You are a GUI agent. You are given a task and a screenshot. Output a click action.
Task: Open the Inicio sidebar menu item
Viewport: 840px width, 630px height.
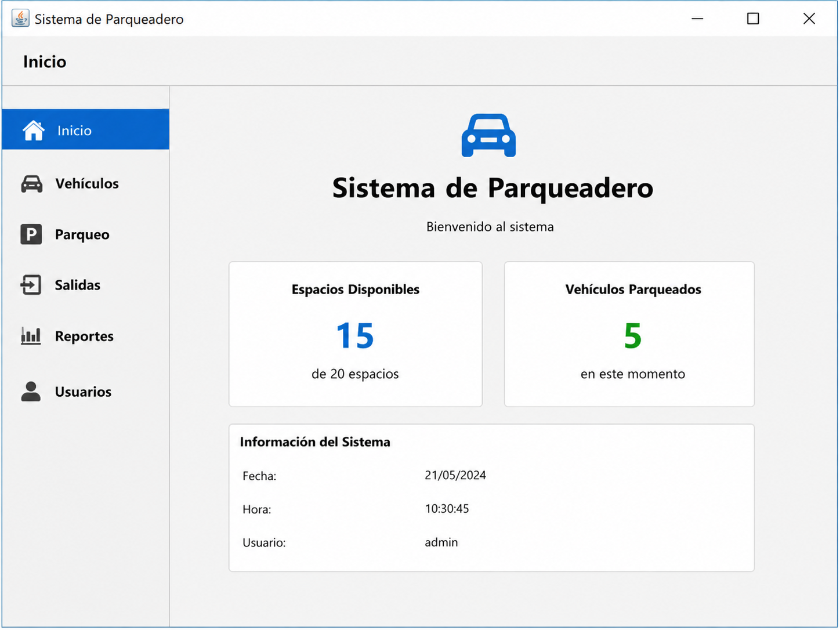[86, 129]
